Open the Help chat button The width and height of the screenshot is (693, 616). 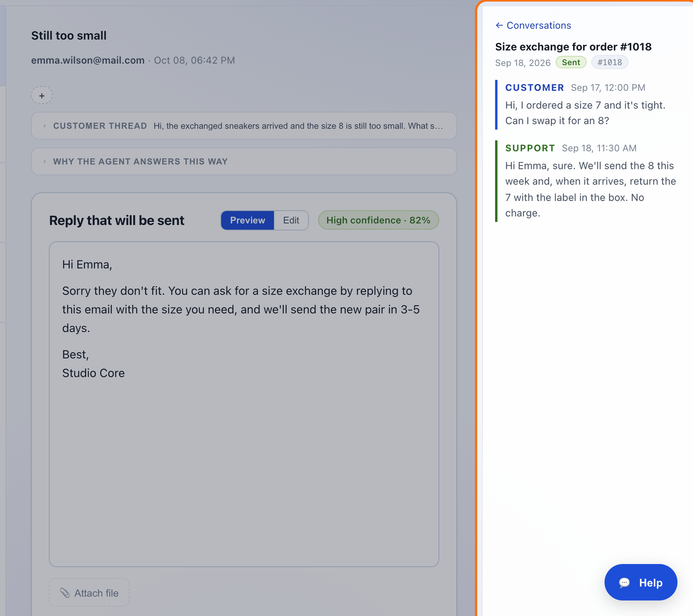(x=641, y=582)
